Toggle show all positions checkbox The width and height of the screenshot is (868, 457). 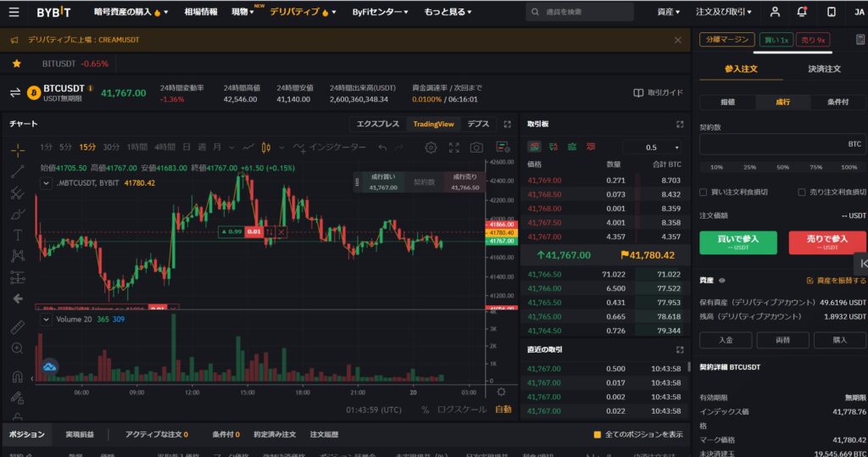598,435
